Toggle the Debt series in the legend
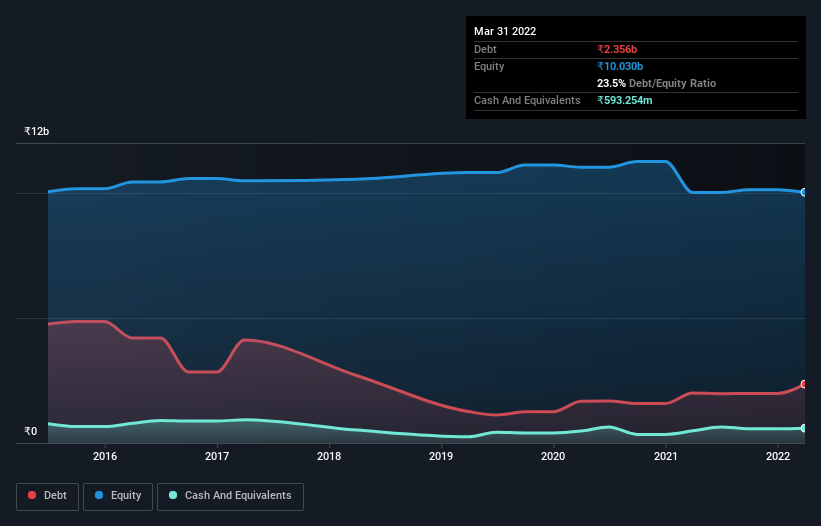The width and height of the screenshot is (821, 526). click(x=47, y=496)
